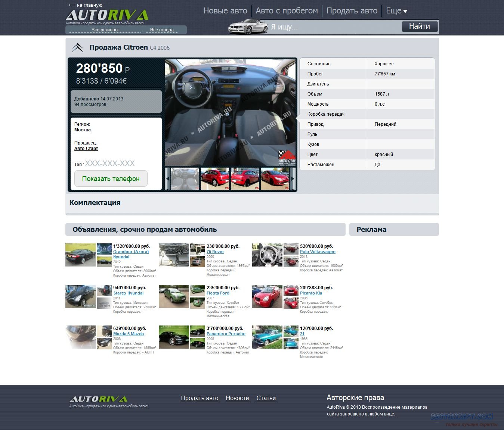Click the back arrow 'на главную'

[x=85, y=5]
